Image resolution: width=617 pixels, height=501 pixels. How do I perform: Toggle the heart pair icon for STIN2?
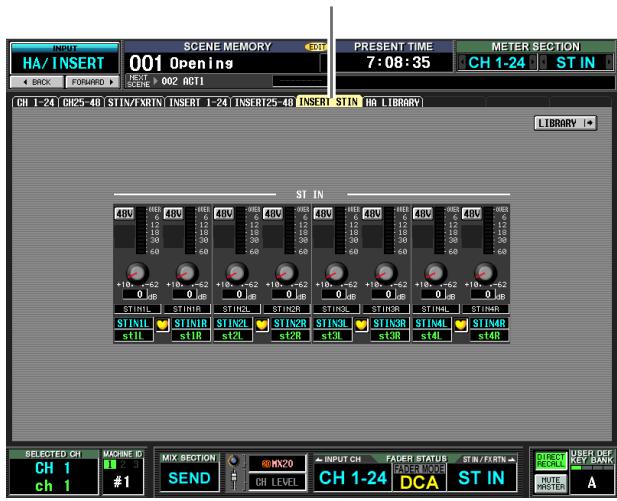(262, 325)
